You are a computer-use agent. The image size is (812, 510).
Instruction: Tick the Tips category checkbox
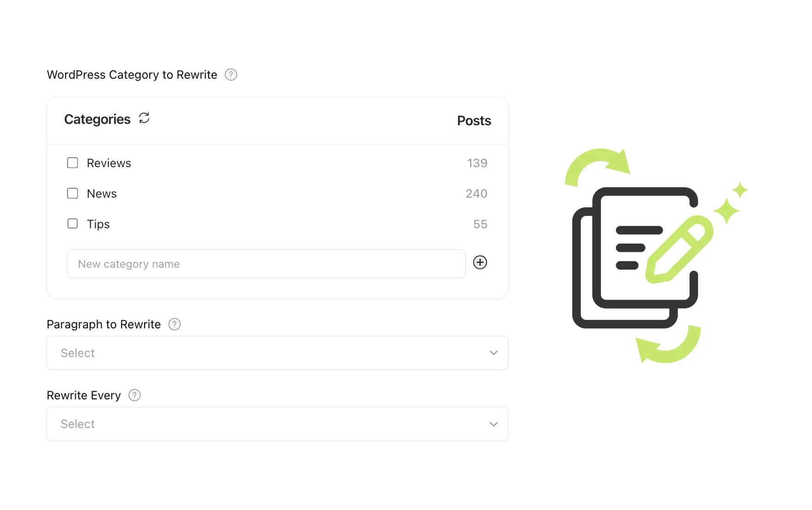pyautogui.click(x=73, y=224)
